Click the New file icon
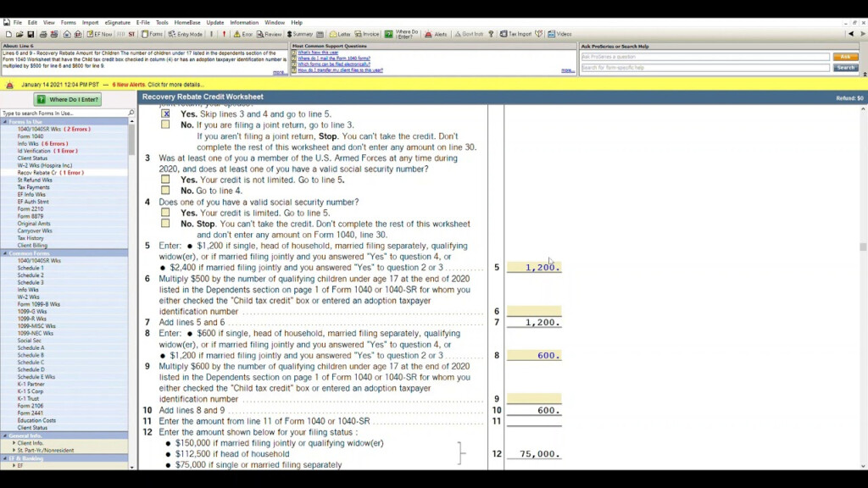This screenshot has height=488, width=868. 8,34
